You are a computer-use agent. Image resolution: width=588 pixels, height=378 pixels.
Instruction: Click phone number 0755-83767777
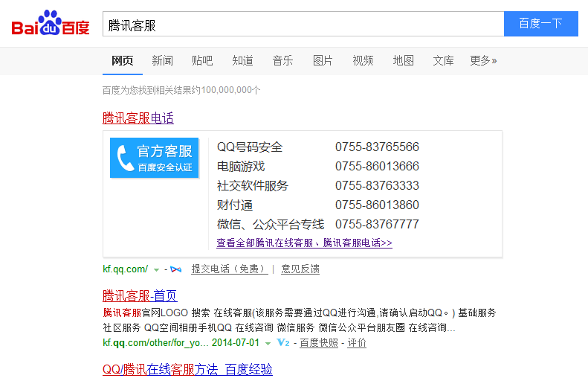[x=377, y=225]
